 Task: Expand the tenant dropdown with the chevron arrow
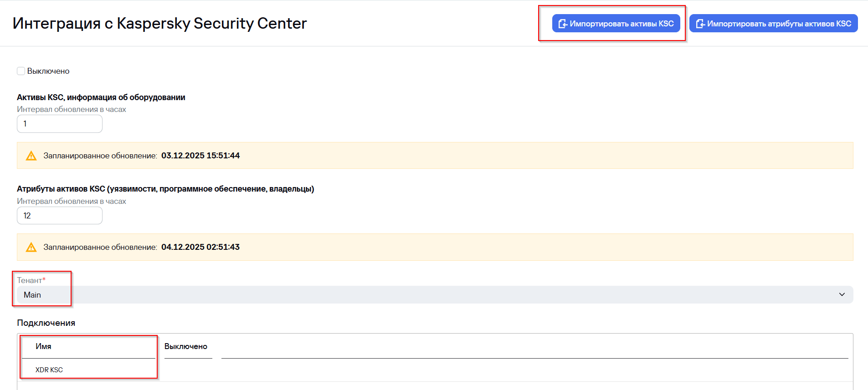(842, 294)
